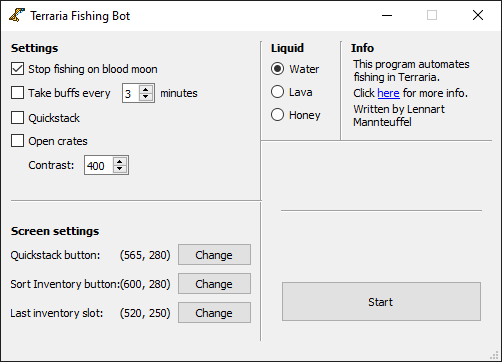Click the window resize grip corner
The height and width of the screenshot is (362, 502).
click(x=495, y=355)
